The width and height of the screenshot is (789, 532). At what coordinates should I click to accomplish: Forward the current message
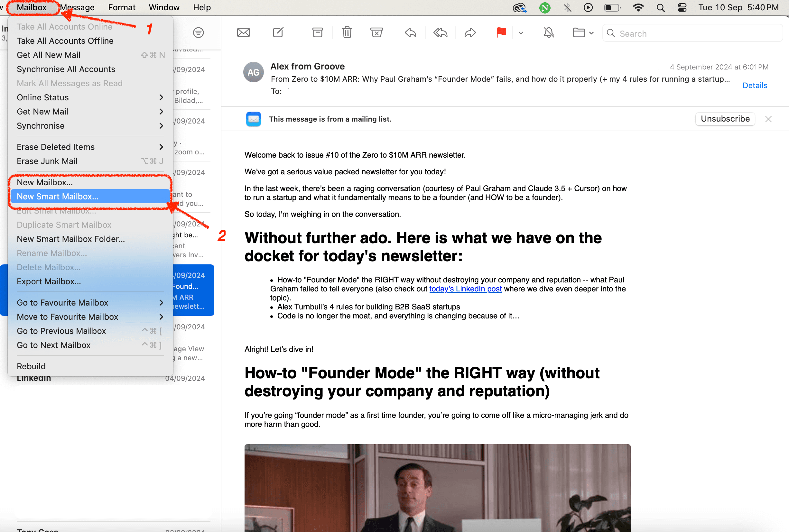point(470,32)
